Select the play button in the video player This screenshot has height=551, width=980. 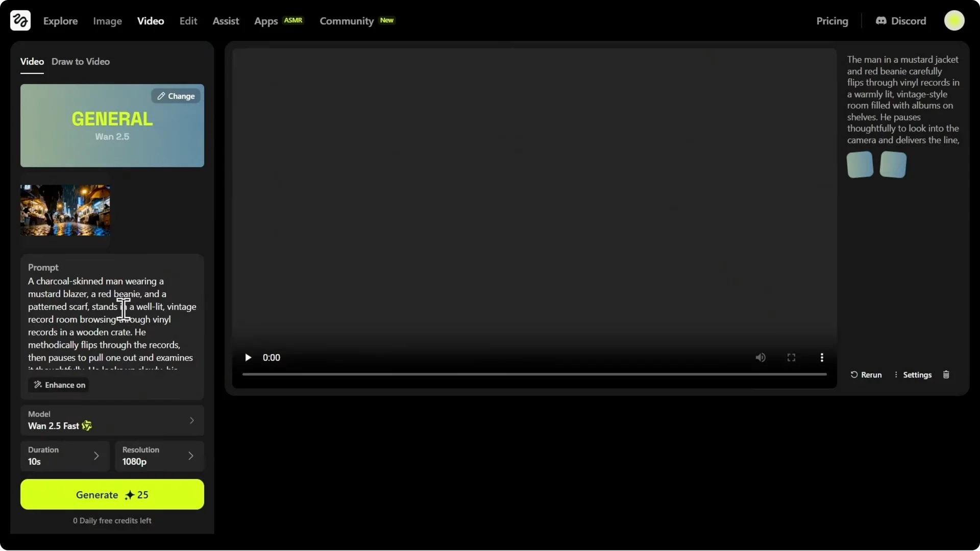coord(248,358)
